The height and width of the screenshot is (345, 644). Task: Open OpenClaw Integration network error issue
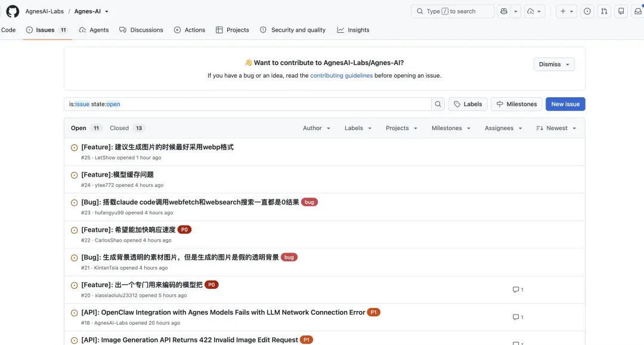(223, 312)
